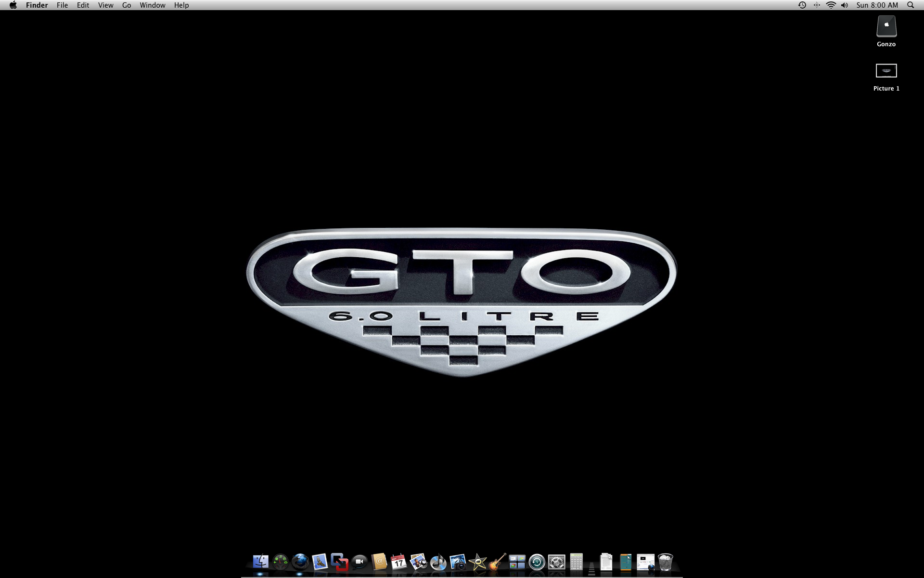Click Time Machine status icon in menu bar
Screen dimensions: 924x578
[802, 5]
